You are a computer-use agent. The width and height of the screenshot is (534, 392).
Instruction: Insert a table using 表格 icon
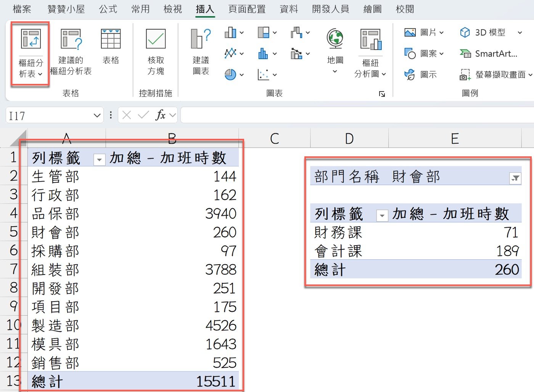111,40
